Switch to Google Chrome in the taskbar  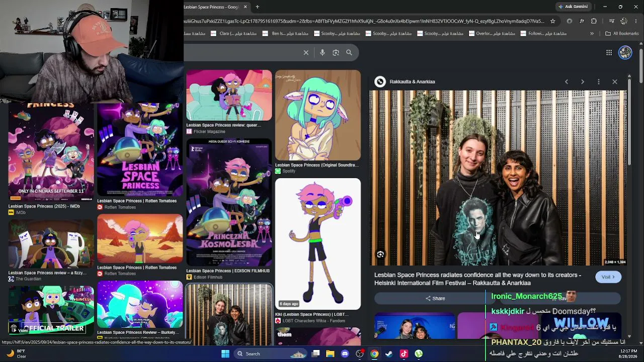374,353
